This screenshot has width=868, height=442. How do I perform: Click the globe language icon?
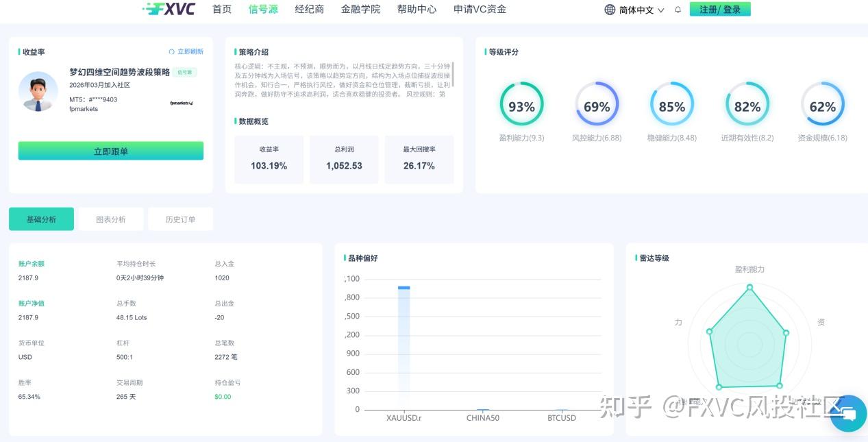tap(609, 10)
